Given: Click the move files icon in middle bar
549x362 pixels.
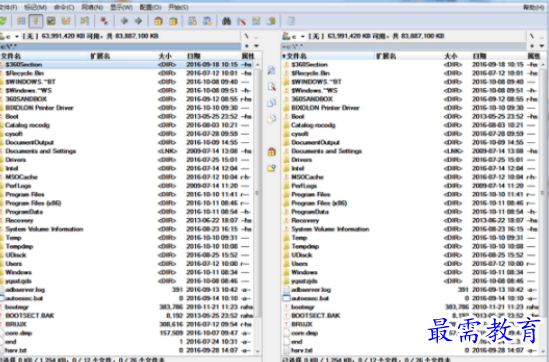Looking at the screenshot, I should [x=271, y=119].
